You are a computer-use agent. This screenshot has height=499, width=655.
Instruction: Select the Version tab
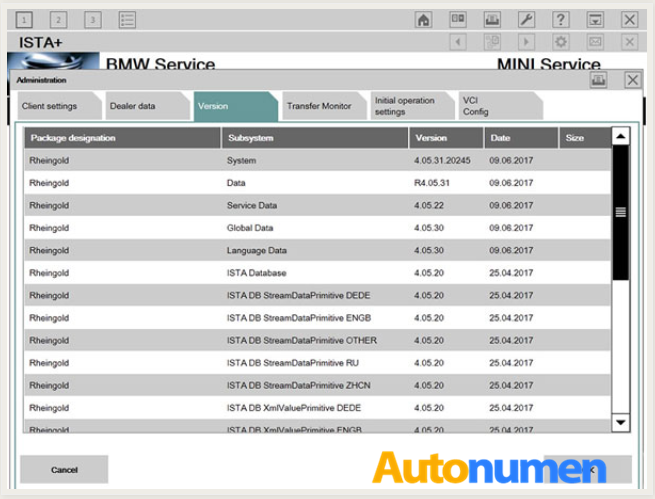236,106
